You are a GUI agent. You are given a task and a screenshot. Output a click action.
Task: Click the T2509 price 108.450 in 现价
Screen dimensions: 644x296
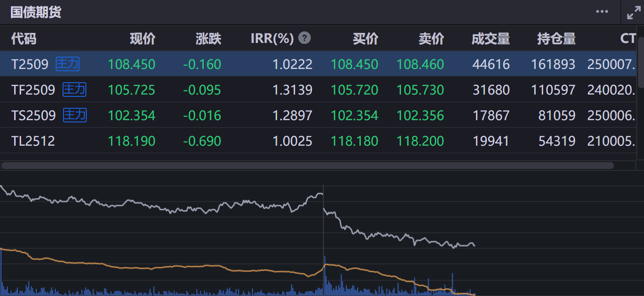(132, 64)
